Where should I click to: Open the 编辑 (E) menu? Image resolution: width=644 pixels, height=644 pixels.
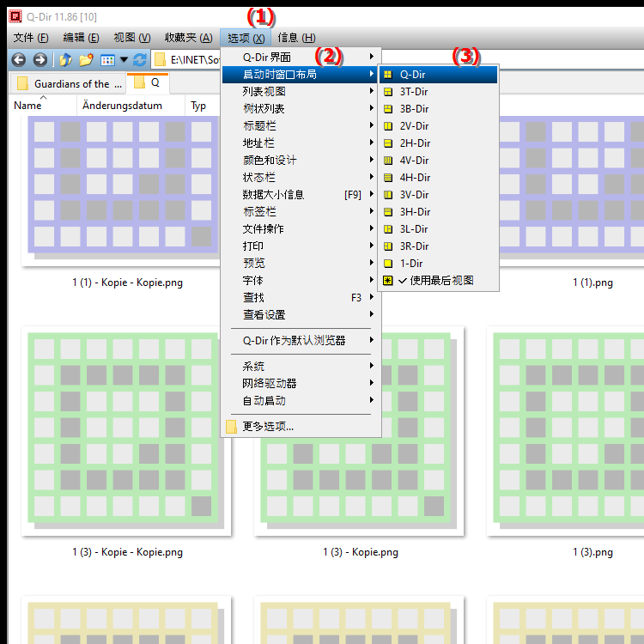tap(81, 38)
